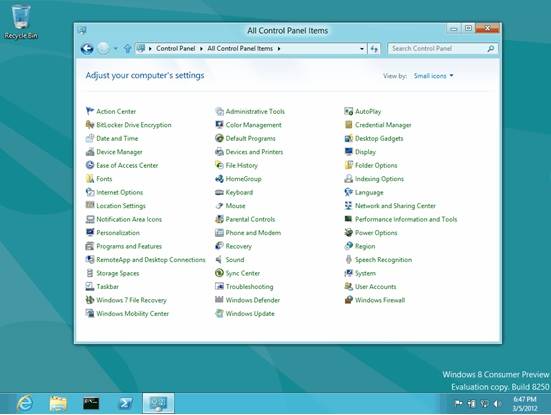Viewport: 551px width, 415px height.
Task: Expand the chevron after Control Panel breadcrumb
Action: (x=201, y=48)
